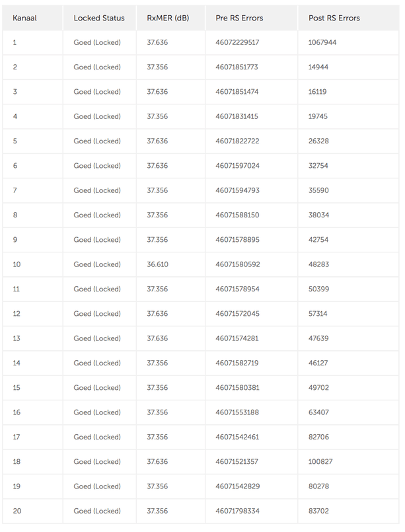Click Locked Status of channel 16
The width and height of the screenshot is (405, 532).
coord(97,412)
